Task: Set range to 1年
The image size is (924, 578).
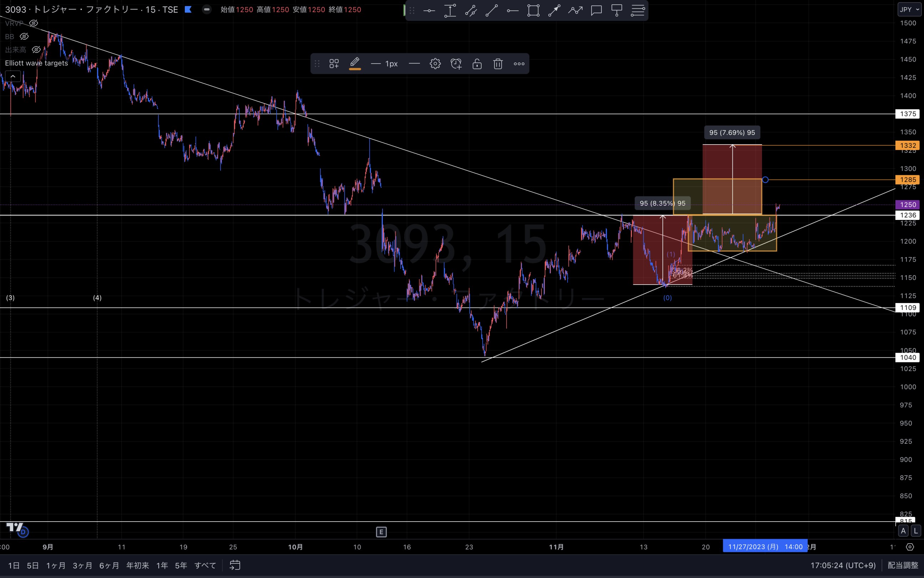Action: (162, 566)
